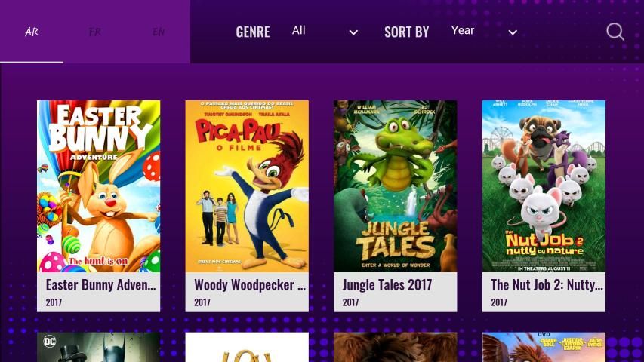Screen dimensions: 644x362
Task: Select the Woody Woodpecker title text
Action: pyautogui.click(x=250, y=284)
